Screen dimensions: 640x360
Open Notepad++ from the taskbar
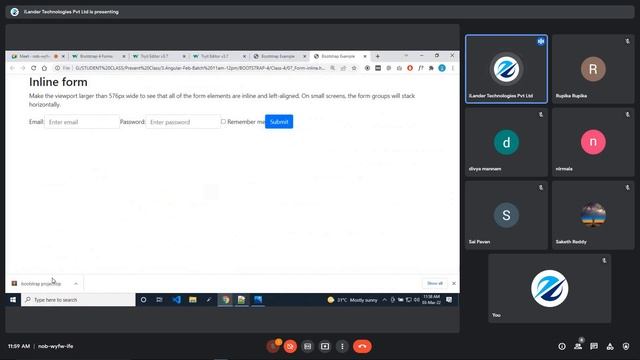tap(242, 300)
